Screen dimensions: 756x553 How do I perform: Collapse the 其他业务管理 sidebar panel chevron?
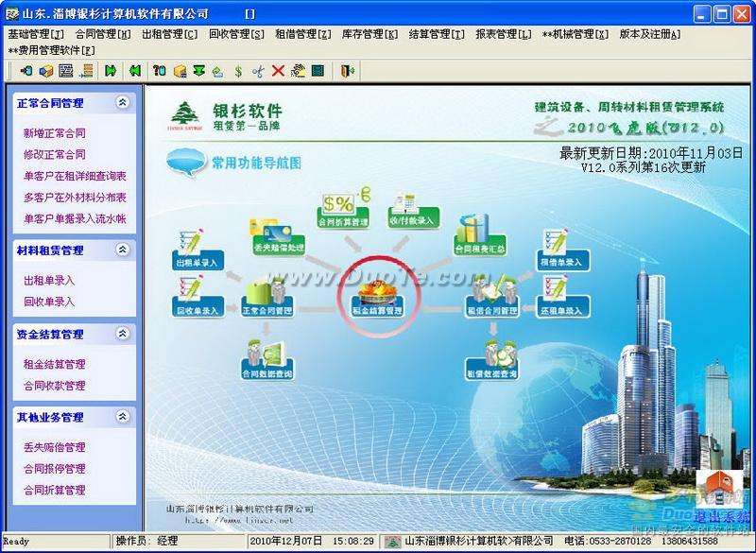[123, 417]
